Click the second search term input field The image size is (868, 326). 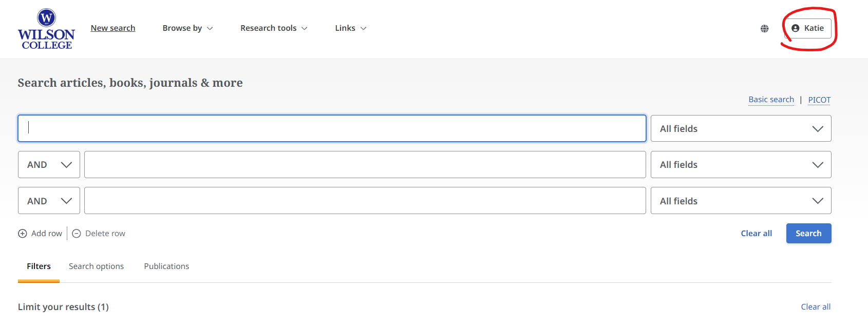click(365, 164)
